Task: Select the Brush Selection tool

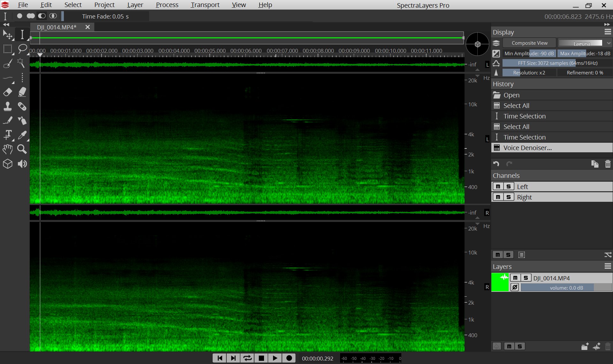Action: coord(8,63)
